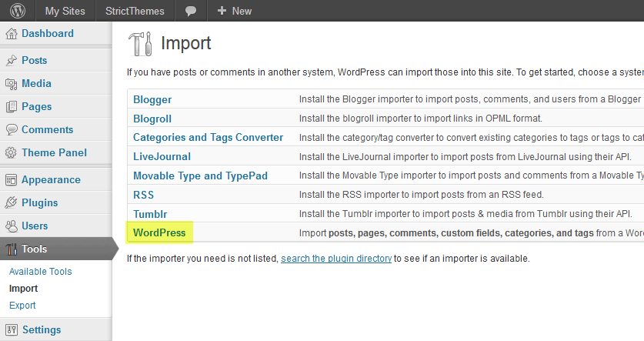Click the Dashboard house icon
This screenshot has height=341, width=644.
click(12, 34)
